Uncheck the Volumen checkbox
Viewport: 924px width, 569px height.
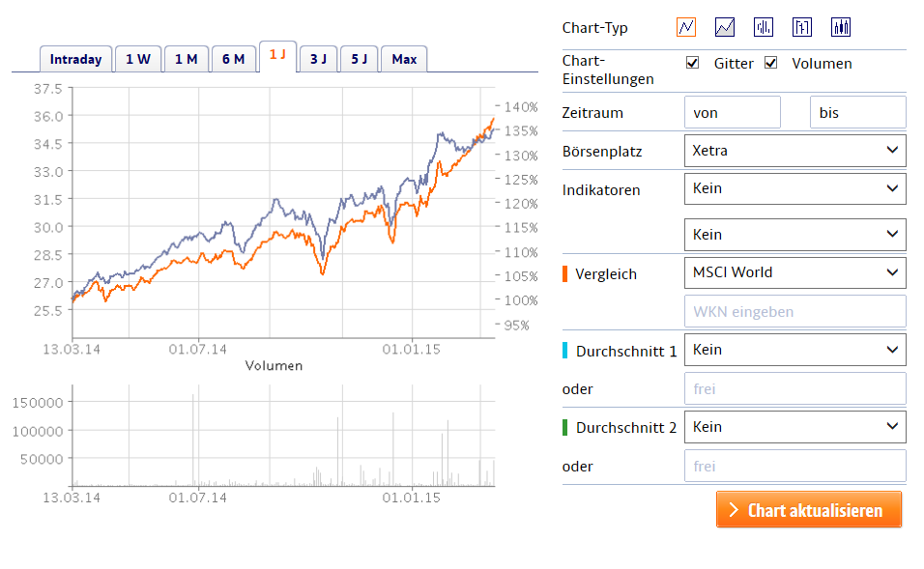point(770,64)
